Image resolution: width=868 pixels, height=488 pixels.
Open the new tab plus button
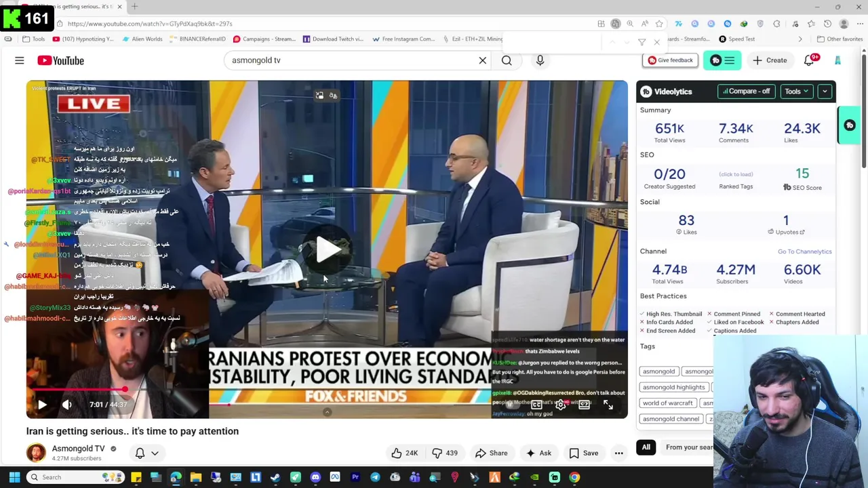click(x=134, y=7)
